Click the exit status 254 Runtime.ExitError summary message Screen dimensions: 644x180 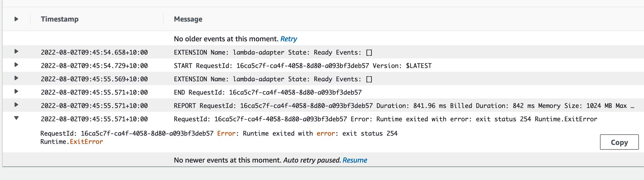(385, 119)
